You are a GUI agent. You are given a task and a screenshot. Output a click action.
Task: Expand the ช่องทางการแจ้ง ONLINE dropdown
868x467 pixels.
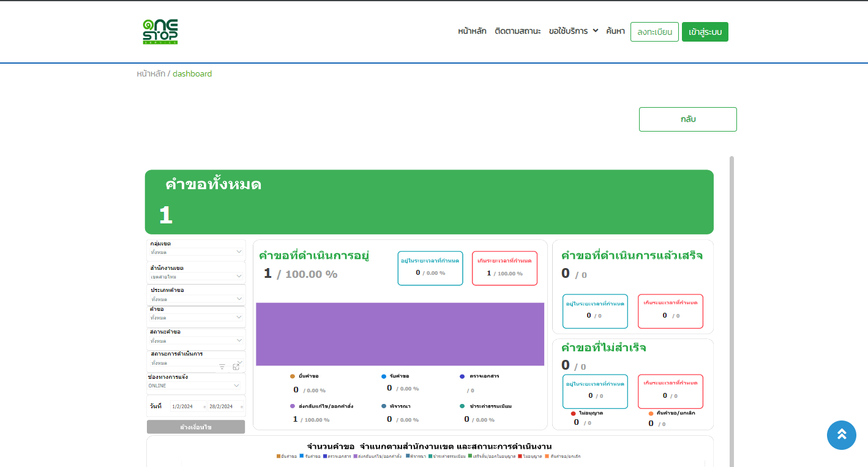236,386
